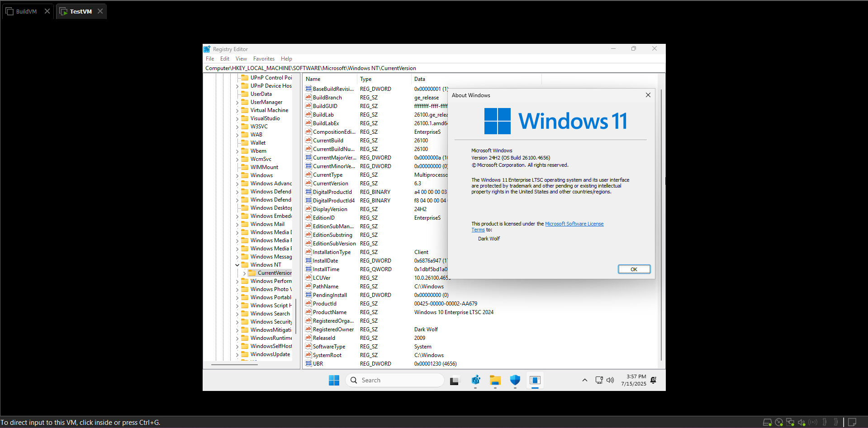
Task: Open the Favorites menu
Action: (264, 59)
